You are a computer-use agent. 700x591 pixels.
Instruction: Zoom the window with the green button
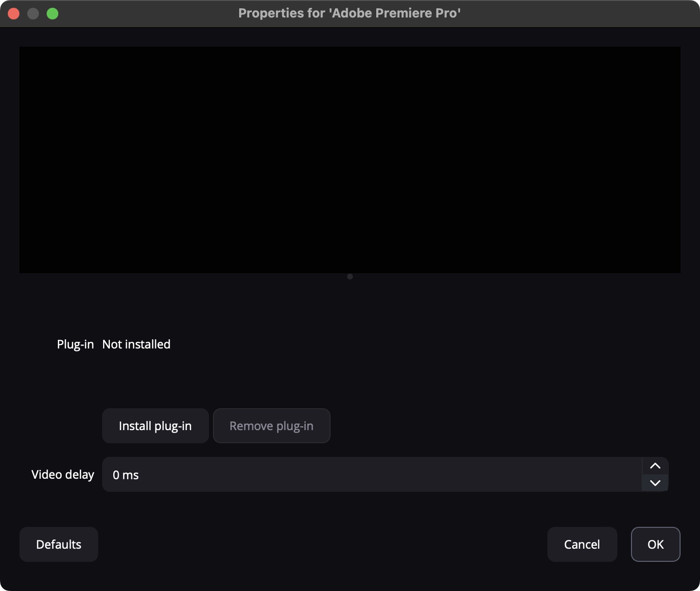click(52, 14)
